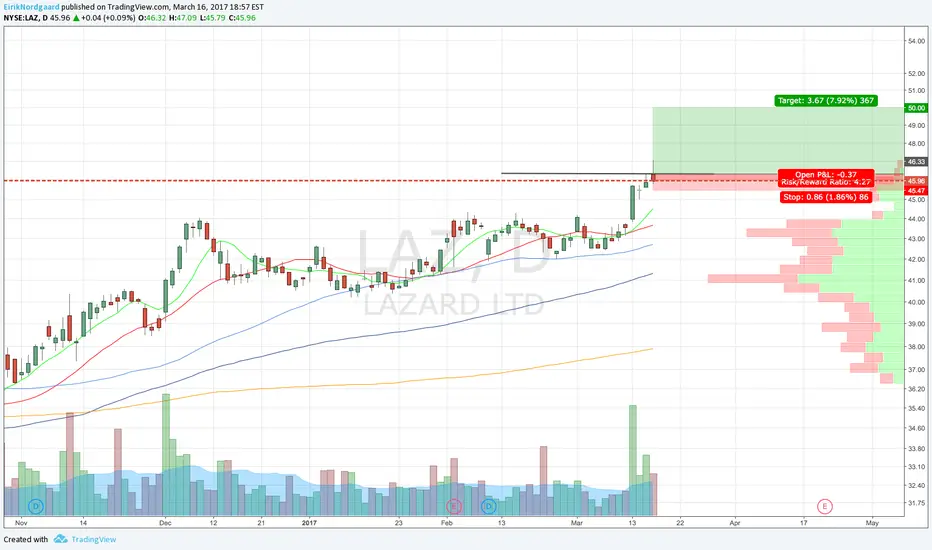Image resolution: width=932 pixels, height=550 pixels.
Task: Select the green Target label
Action: tap(826, 100)
